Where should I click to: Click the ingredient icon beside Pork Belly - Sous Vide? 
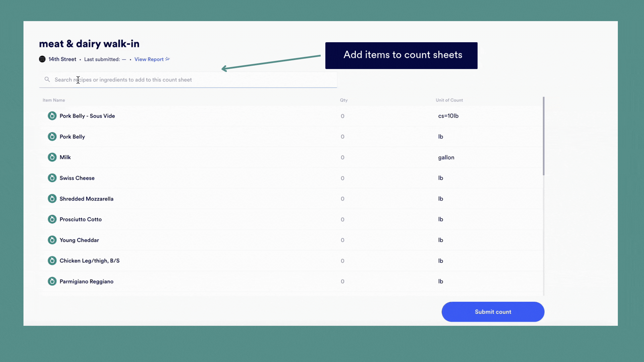(x=52, y=116)
